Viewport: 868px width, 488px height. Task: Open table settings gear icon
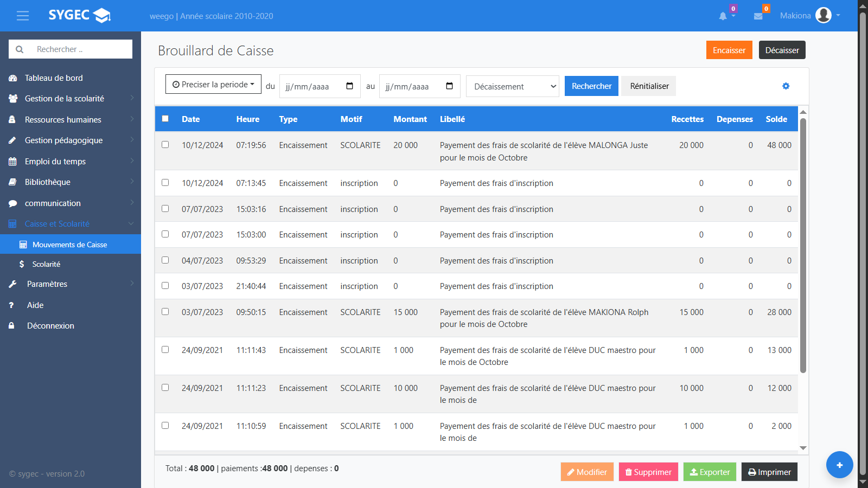786,86
